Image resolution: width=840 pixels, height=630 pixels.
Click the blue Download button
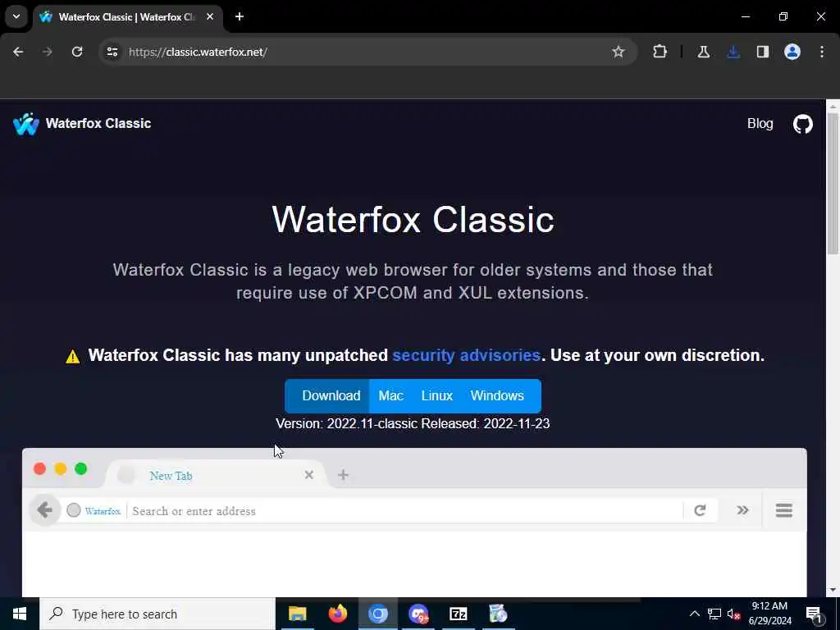coord(326,396)
